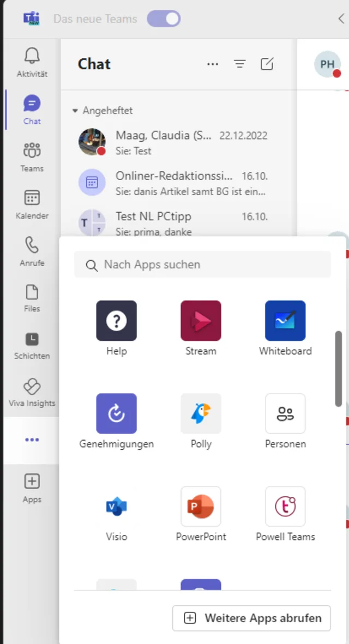
Task: Open the Visio app
Action: [x=117, y=513]
